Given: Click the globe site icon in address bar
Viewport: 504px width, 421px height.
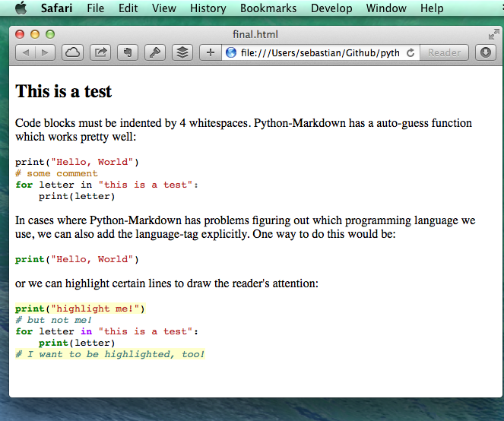Looking at the screenshot, I should (x=231, y=52).
